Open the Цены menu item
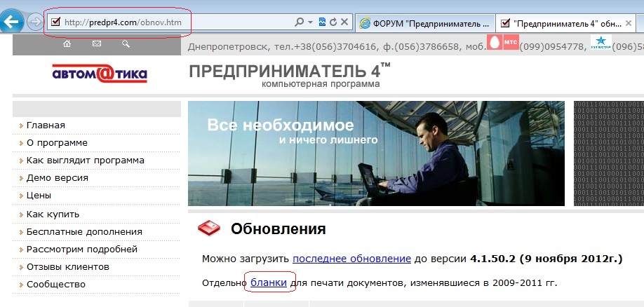Viewport: 644px width, 307px height. [x=39, y=196]
